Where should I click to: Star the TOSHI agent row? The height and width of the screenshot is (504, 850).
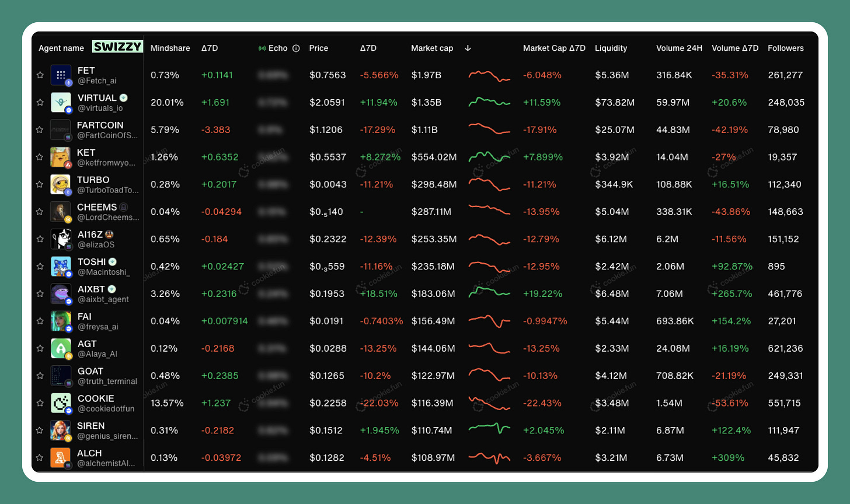(x=40, y=267)
